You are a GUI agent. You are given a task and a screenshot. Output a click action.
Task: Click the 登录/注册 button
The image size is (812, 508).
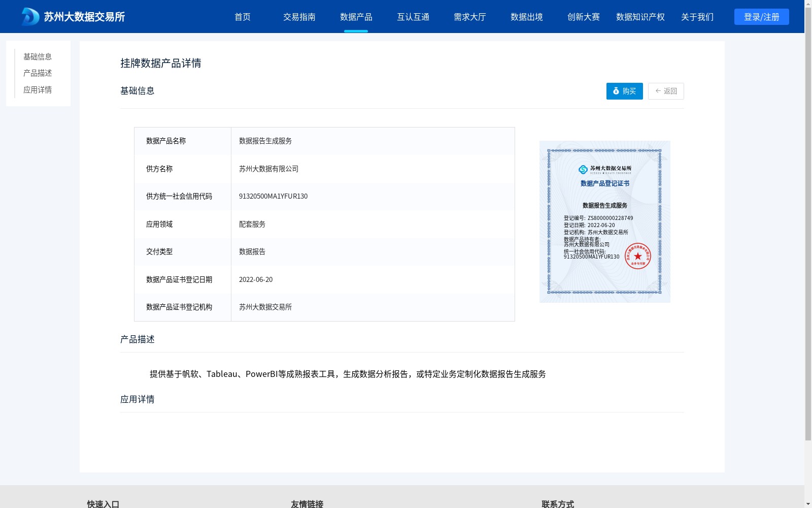762,17
